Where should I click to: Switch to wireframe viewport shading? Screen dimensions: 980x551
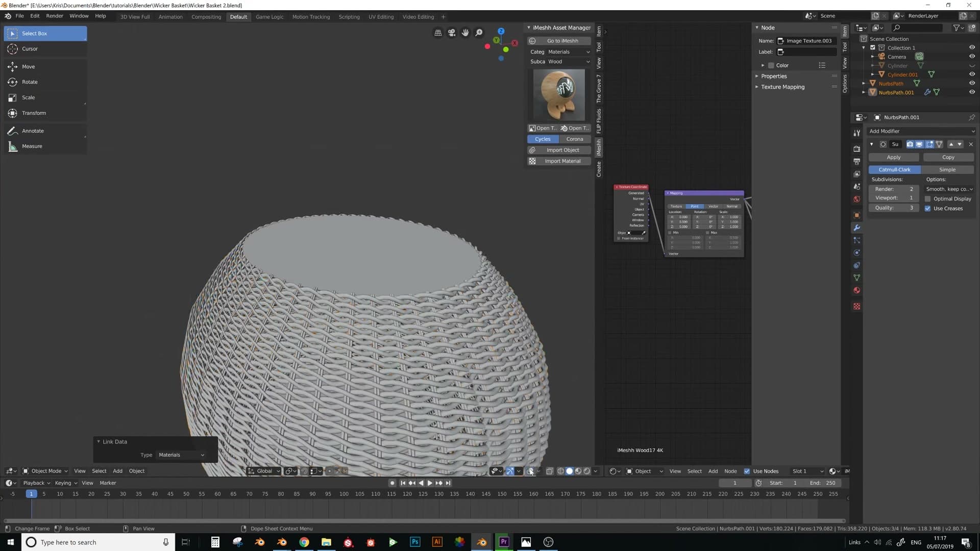[560, 471]
